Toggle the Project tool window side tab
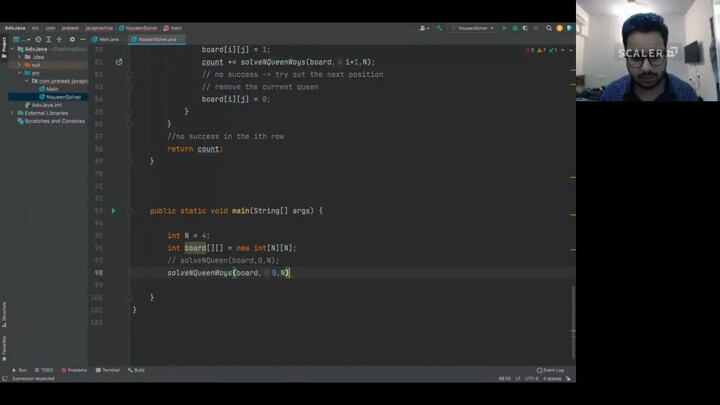 3,44
